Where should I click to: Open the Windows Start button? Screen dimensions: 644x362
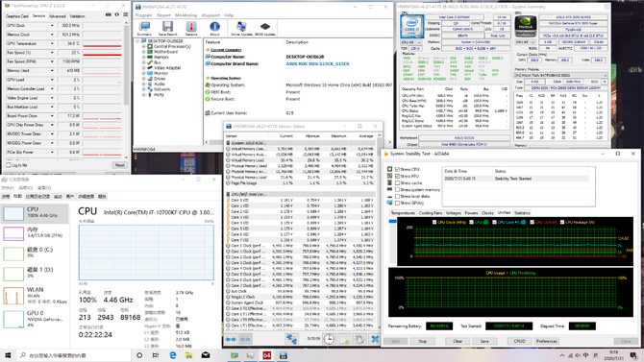tap(8, 355)
